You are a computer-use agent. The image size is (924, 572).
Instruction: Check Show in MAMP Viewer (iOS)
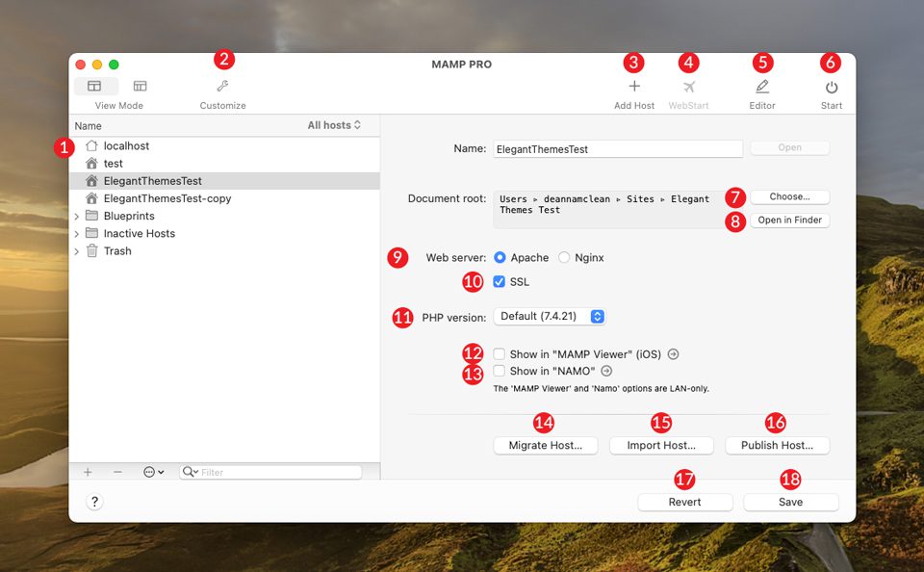point(499,352)
